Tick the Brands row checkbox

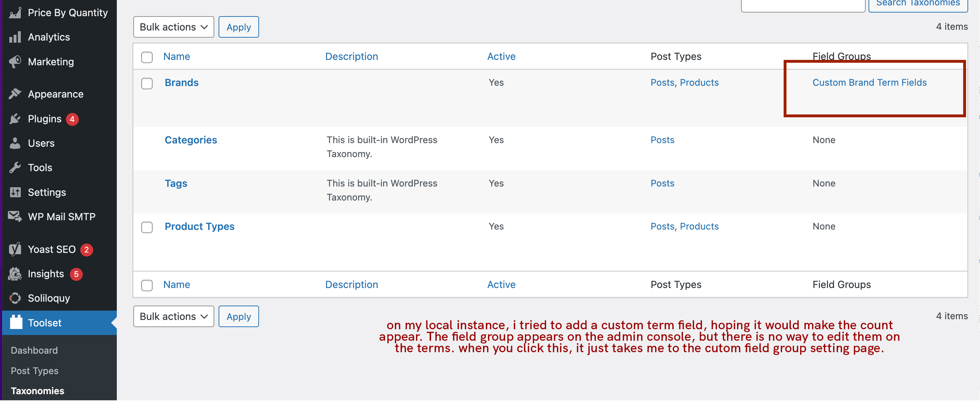(x=147, y=84)
